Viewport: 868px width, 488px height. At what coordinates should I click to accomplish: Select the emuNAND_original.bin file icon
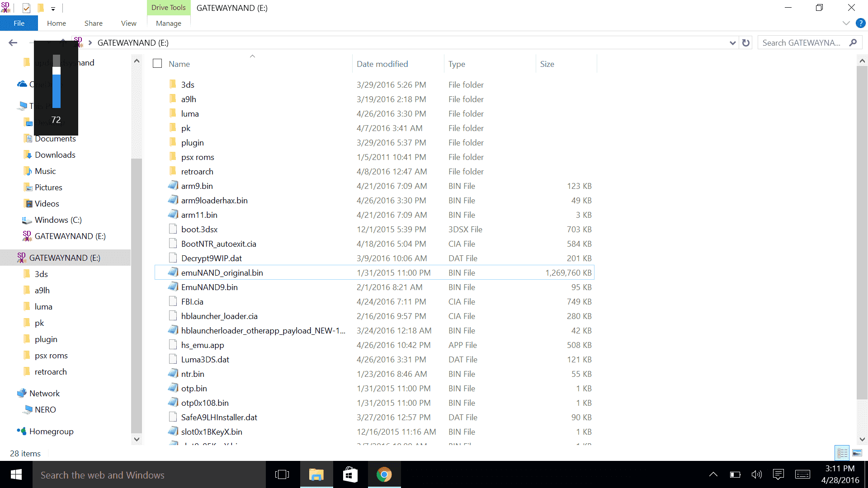point(173,272)
